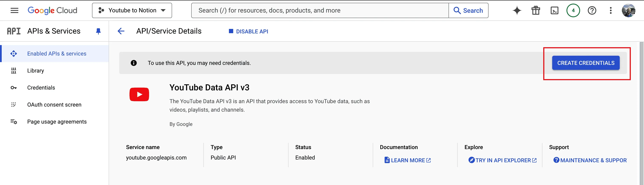Image resolution: width=644 pixels, height=185 pixels.
Task: Click the Enabled APIs diamond icon
Action: [x=14, y=54]
